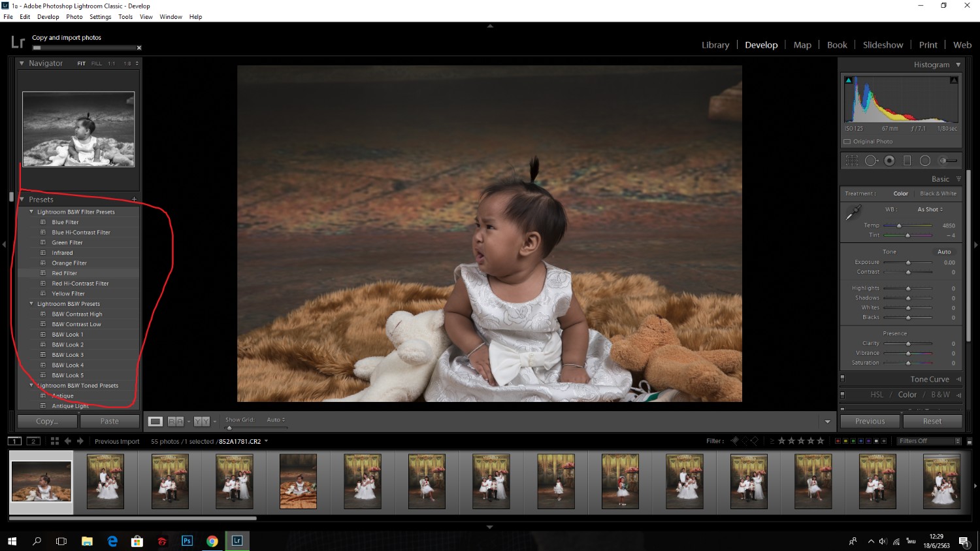The width and height of the screenshot is (980, 551).
Task: Enable the Original Photo checkbox
Action: [x=847, y=141]
